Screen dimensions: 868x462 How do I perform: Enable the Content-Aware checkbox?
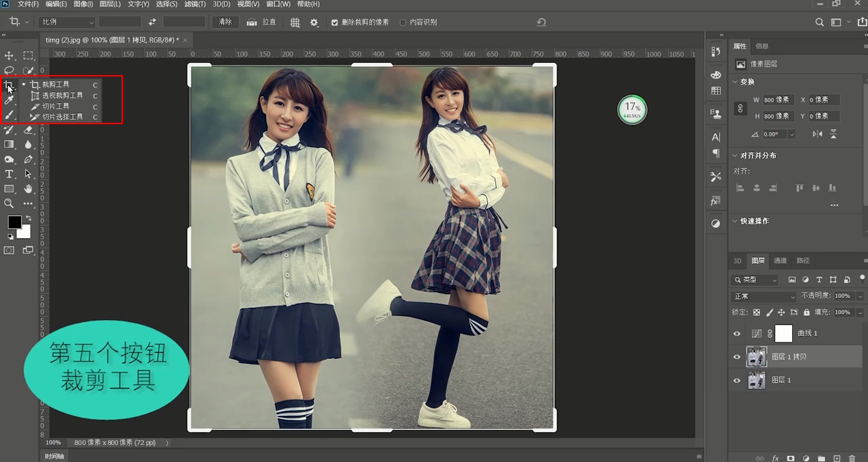click(403, 23)
